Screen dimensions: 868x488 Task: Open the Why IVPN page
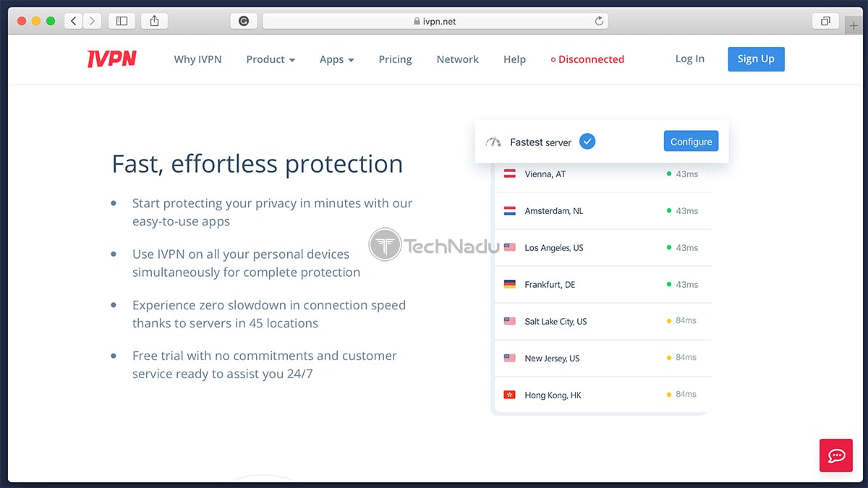[197, 59]
